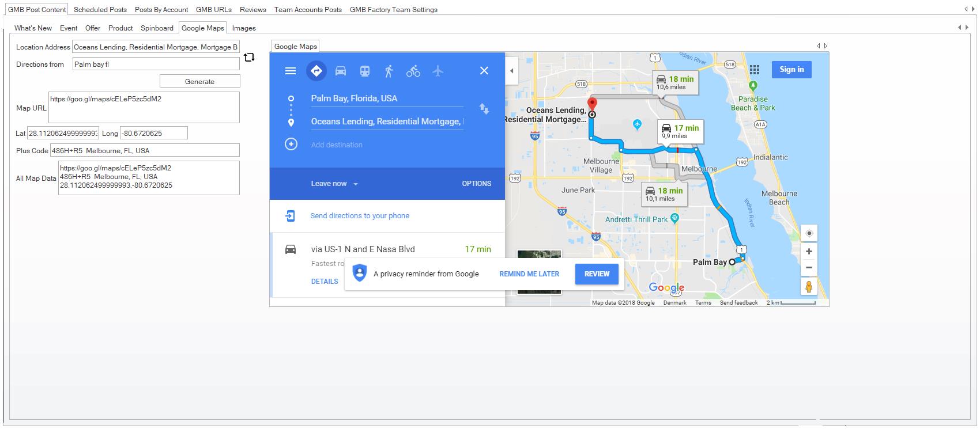This screenshot has height=429, width=980.
Task: Collapse the Google Maps side panel arrow
Action: click(511, 71)
